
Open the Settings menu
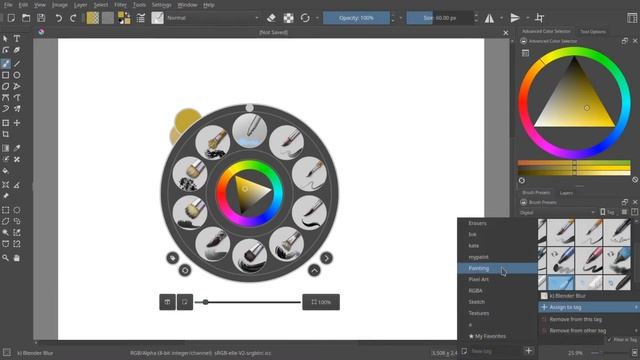coord(161,5)
